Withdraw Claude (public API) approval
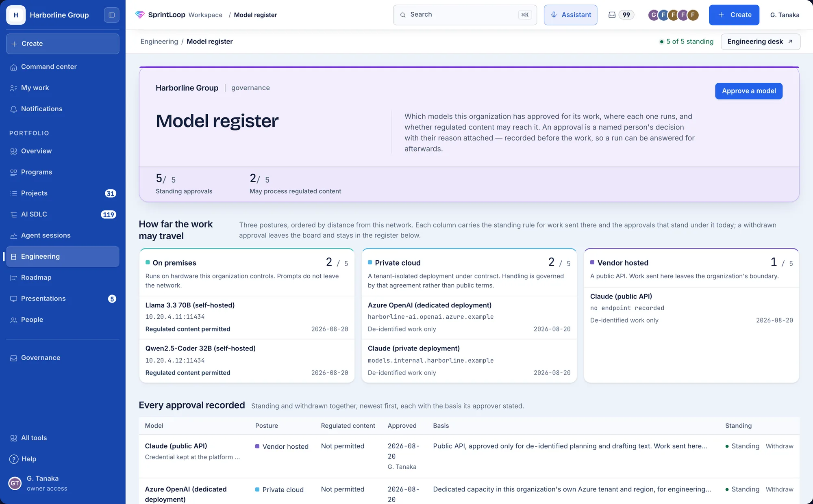 779,446
